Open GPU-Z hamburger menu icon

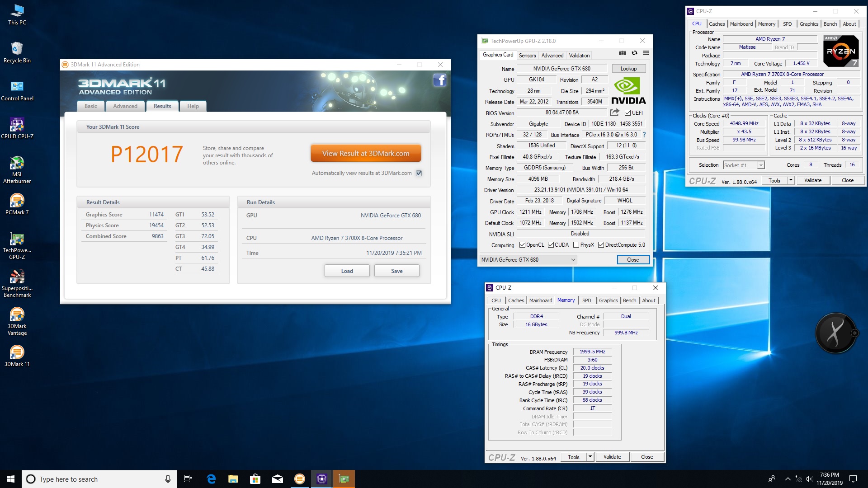[646, 53]
